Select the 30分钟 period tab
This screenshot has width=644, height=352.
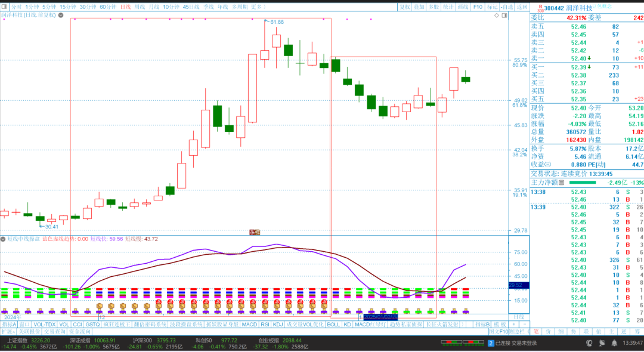click(88, 7)
